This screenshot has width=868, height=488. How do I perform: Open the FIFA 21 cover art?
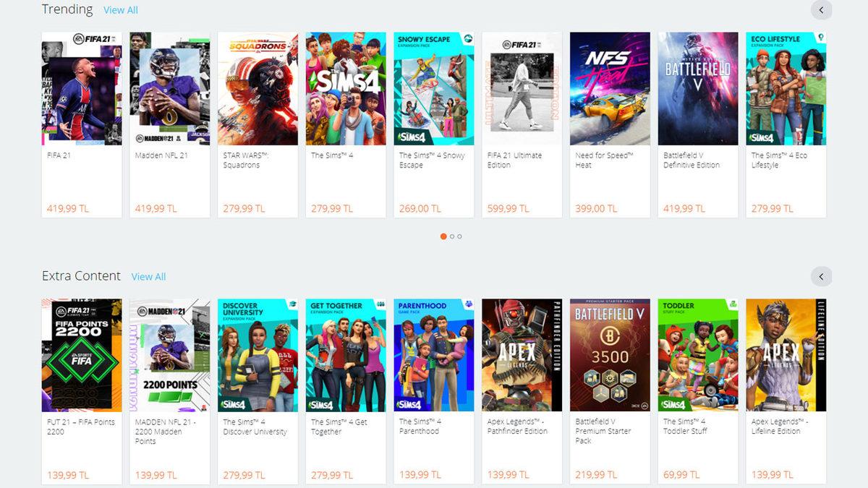click(x=82, y=88)
